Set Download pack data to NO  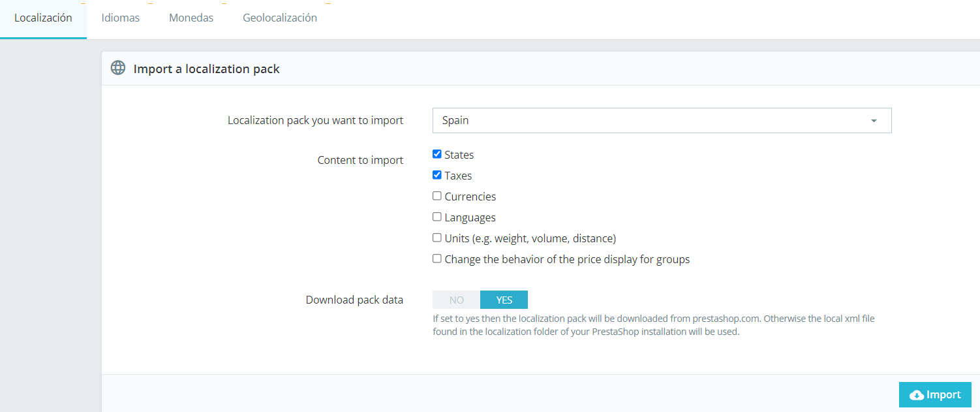point(456,300)
